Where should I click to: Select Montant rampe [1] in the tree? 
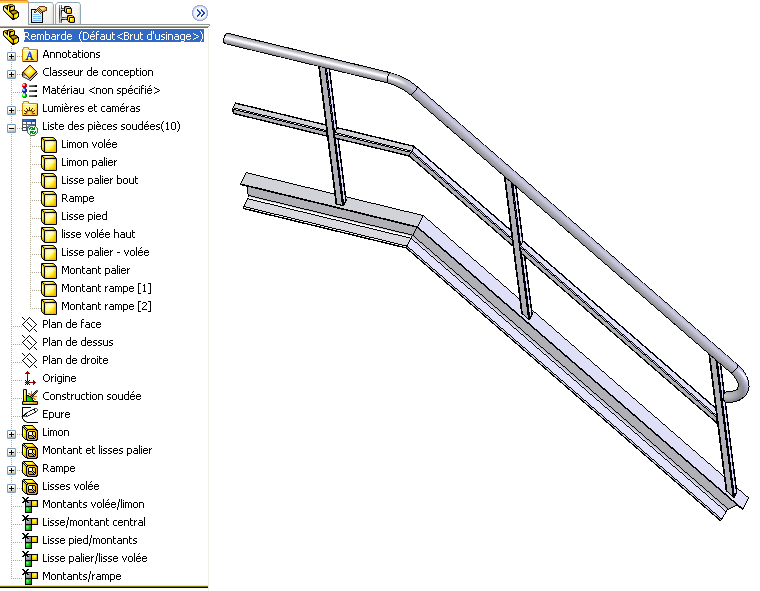click(106, 288)
